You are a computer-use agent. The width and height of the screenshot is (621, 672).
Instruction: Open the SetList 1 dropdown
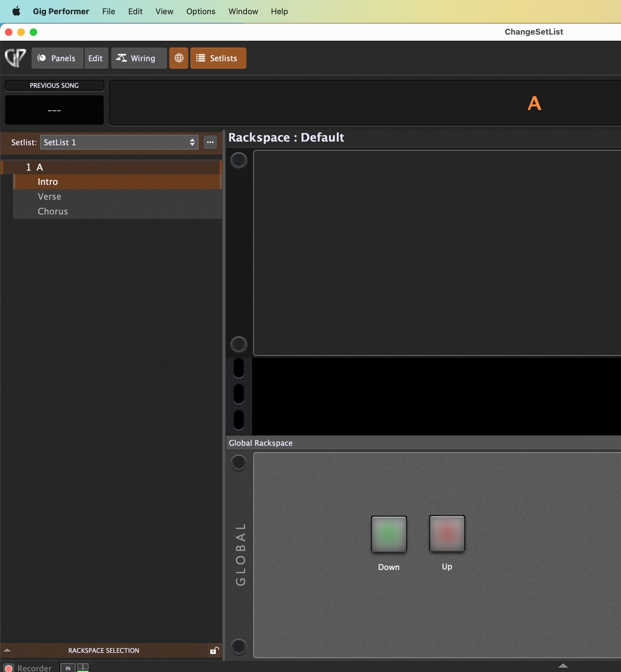(119, 142)
